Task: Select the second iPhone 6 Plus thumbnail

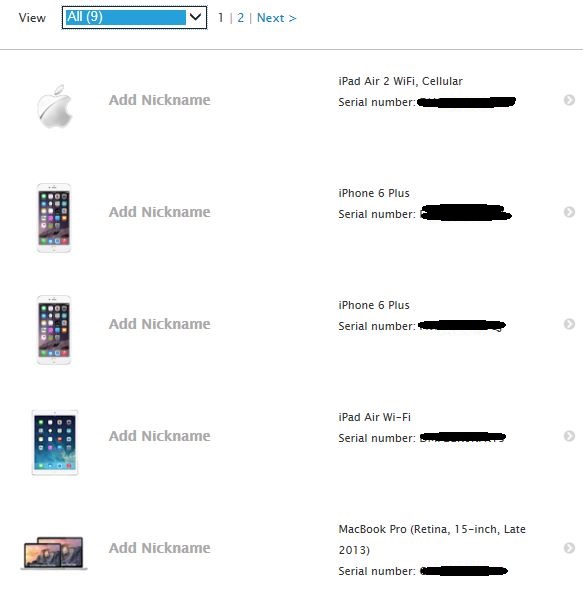Action: click(54, 330)
